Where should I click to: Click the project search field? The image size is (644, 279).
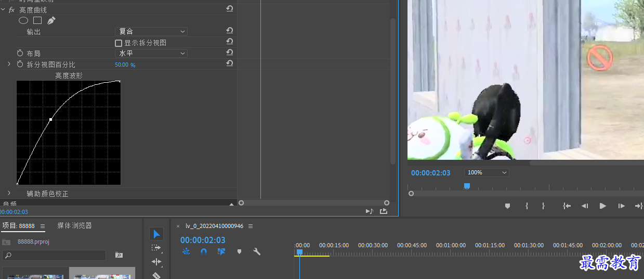54,256
